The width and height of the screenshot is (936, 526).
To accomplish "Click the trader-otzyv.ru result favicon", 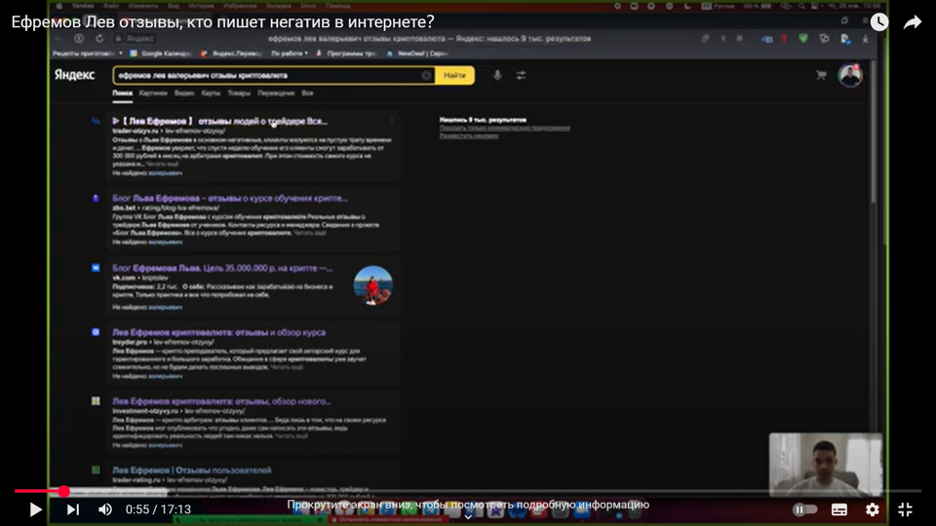I will [x=96, y=121].
